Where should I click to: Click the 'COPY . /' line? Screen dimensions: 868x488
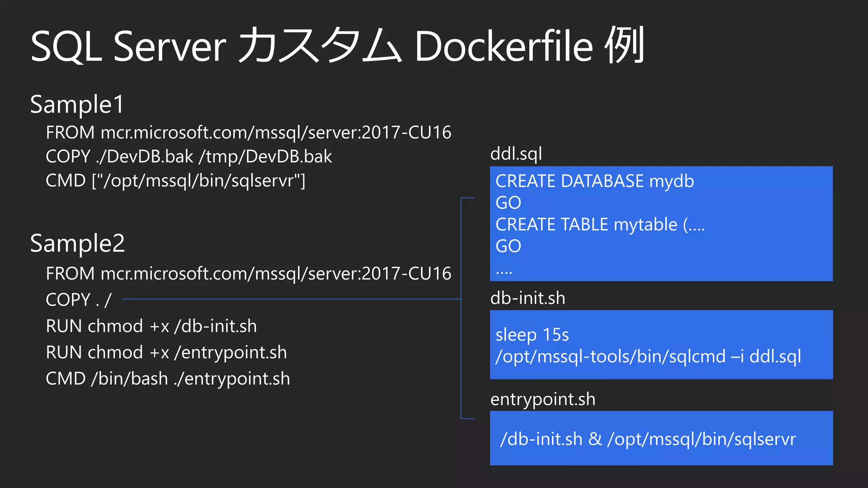[x=78, y=300]
